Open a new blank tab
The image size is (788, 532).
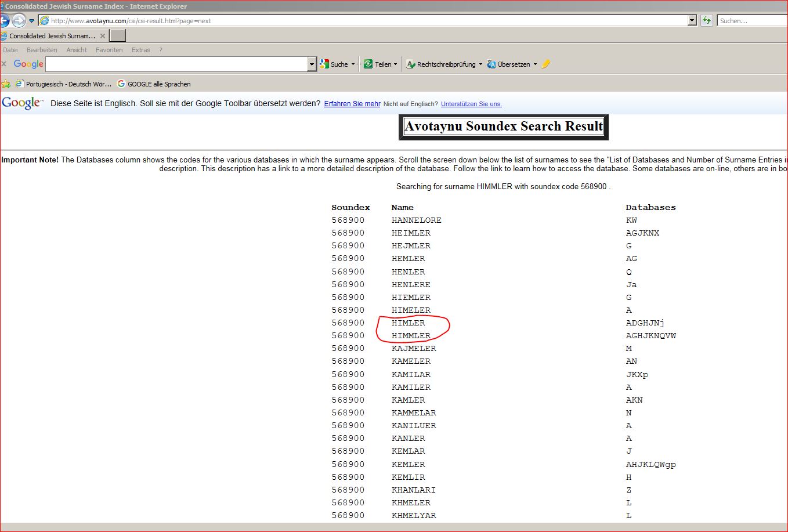pos(117,35)
